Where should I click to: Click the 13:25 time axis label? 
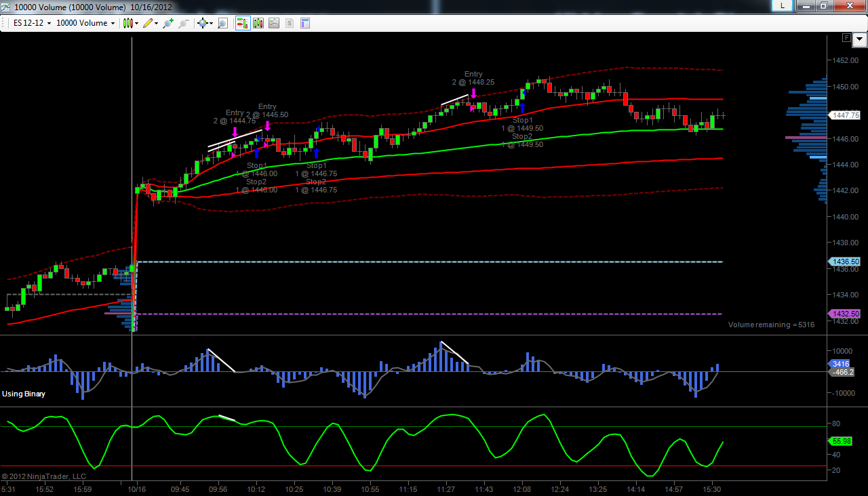(x=598, y=489)
